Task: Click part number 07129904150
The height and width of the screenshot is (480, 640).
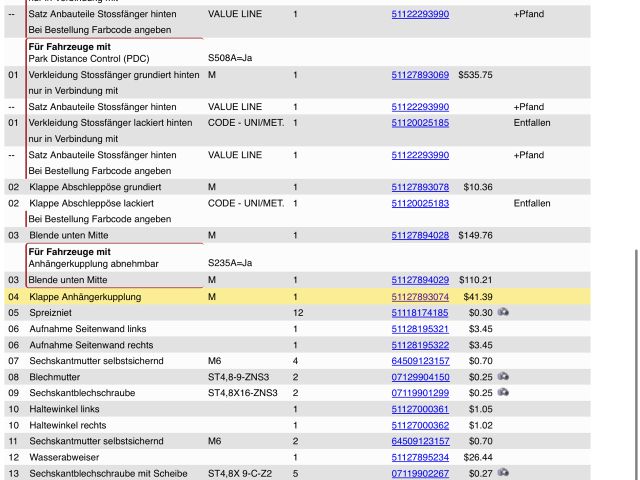Action: pos(420,377)
